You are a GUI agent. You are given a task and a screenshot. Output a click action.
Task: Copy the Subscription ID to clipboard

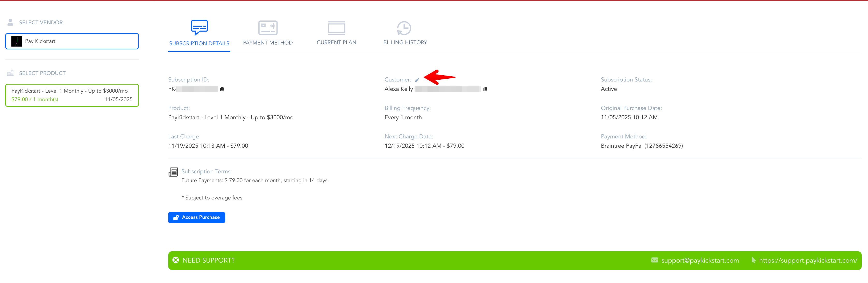pyautogui.click(x=222, y=89)
